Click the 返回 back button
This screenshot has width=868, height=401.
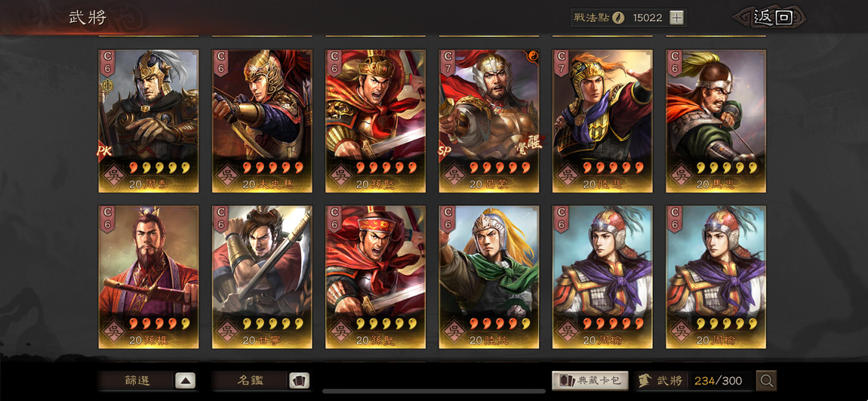tap(772, 17)
